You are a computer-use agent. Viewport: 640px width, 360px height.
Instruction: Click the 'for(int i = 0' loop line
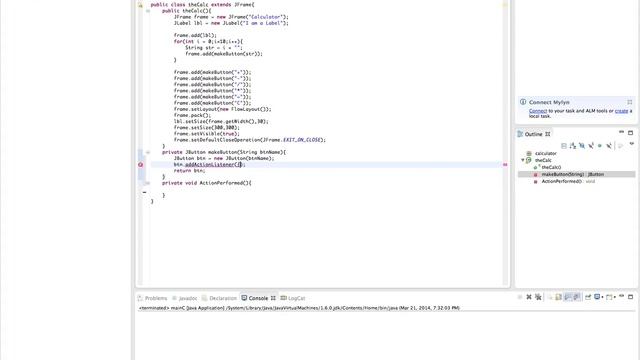point(208,42)
